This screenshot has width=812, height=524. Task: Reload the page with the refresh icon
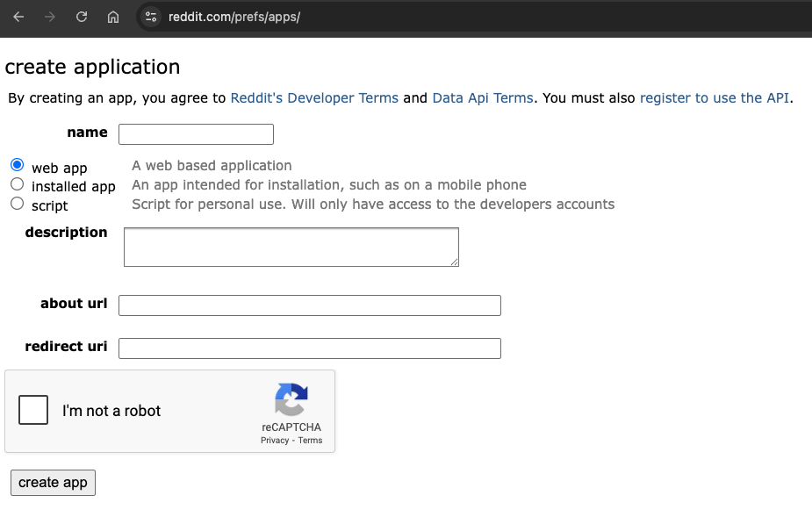pos(82,17)
